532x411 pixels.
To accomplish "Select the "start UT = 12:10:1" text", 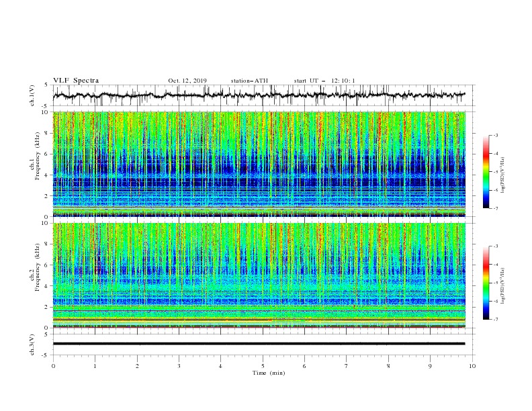I will point(324,81).
